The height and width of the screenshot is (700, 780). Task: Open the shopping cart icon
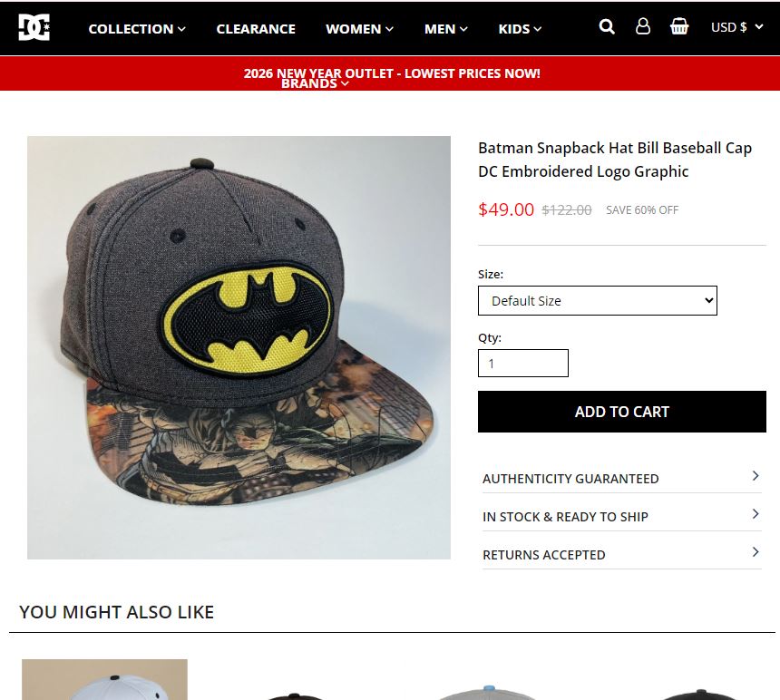click(679, 27)
